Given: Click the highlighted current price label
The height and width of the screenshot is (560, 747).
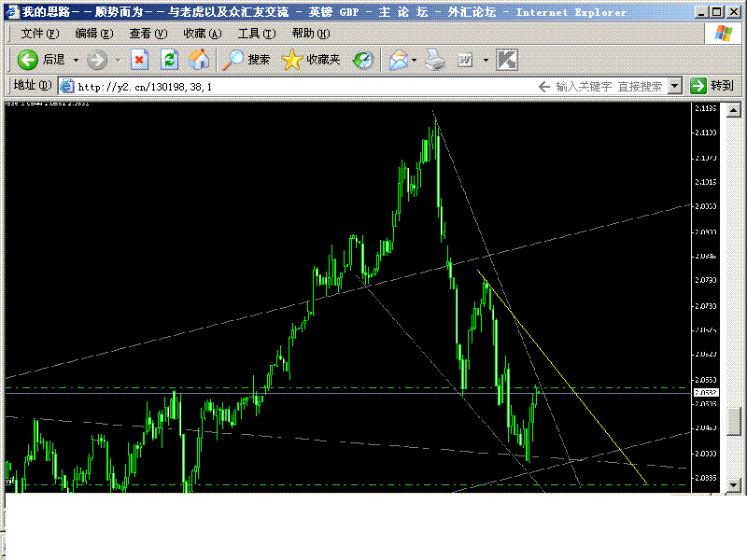Looking at the screenshot, I should coord(706,392).
